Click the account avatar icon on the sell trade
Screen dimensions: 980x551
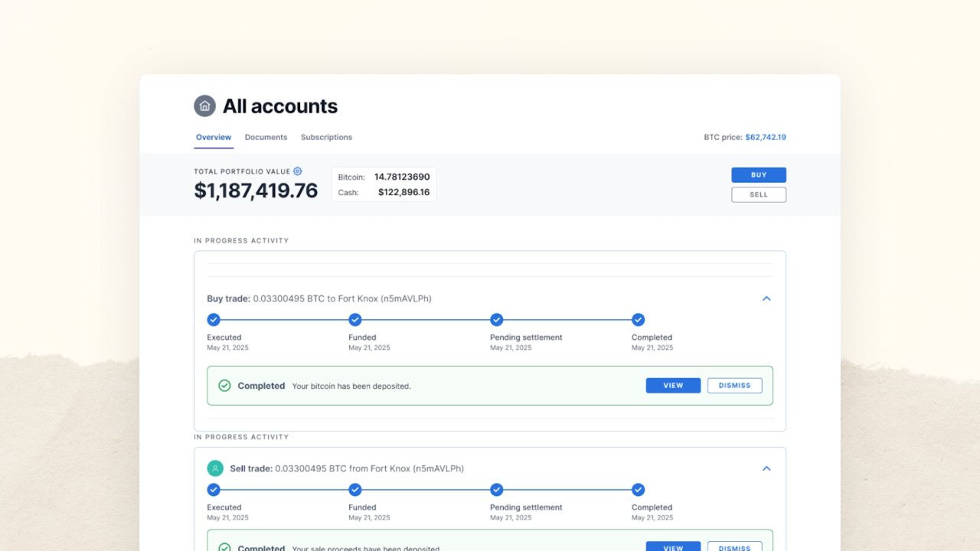click(x=215, y=468)
